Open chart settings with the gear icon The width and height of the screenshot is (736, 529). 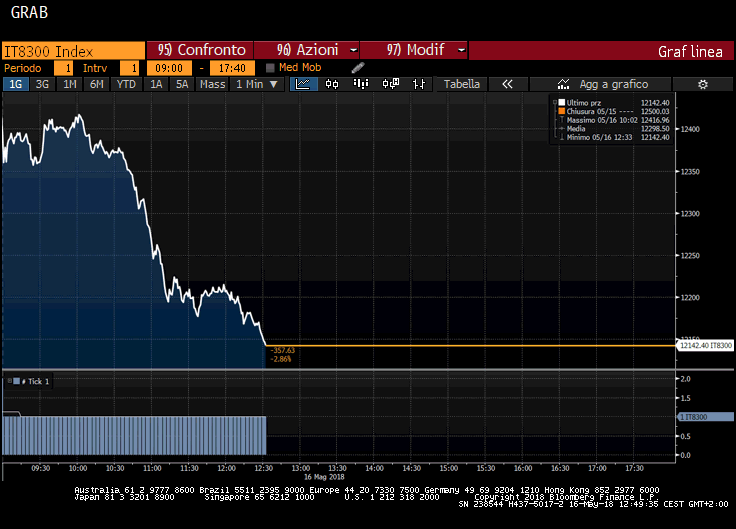(x=703, y=84)
